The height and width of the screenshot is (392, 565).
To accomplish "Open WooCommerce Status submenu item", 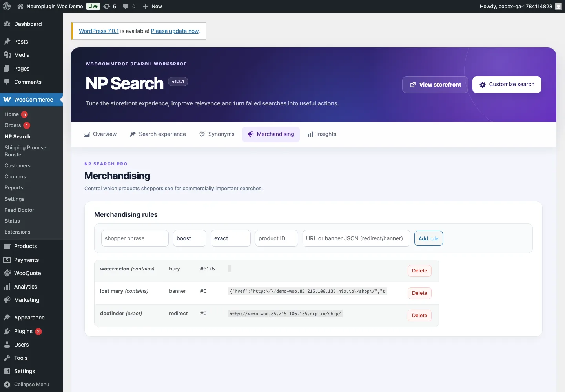I will pos(12,221).
